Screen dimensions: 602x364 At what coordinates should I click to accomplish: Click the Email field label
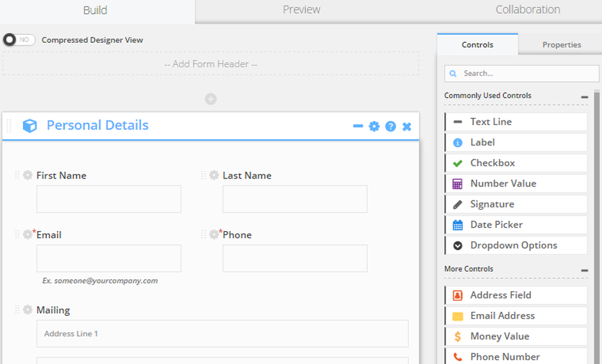click(49, 235)
